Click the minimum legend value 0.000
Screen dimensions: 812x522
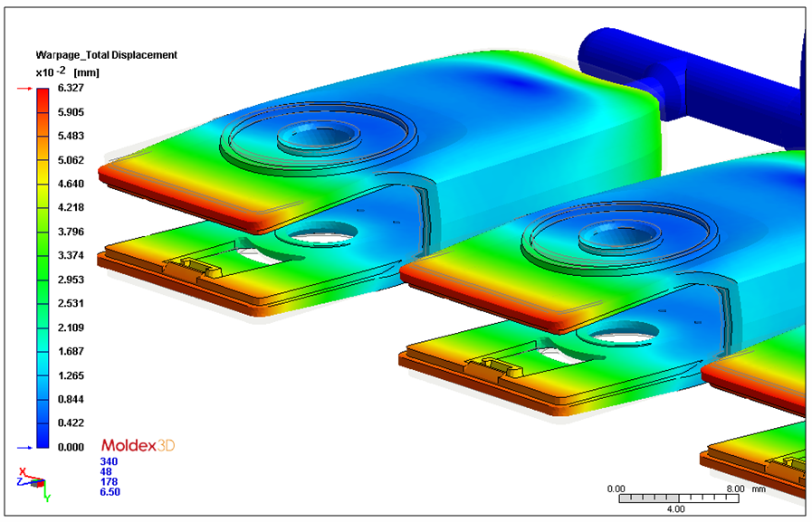pyautogui.click(x=71, y=447)
